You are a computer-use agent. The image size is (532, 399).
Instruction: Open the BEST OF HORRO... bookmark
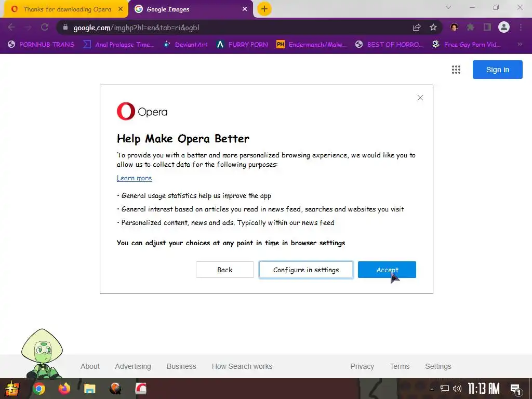390,45
